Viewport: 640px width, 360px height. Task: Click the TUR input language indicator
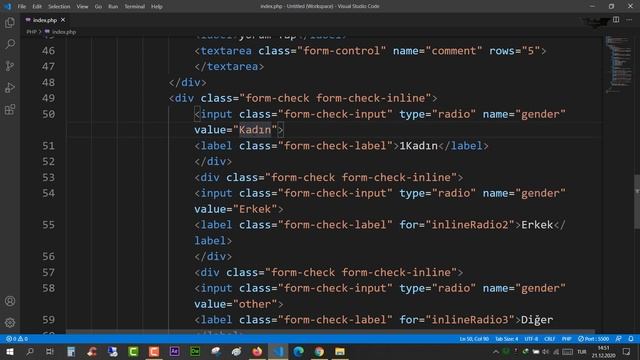582,351
